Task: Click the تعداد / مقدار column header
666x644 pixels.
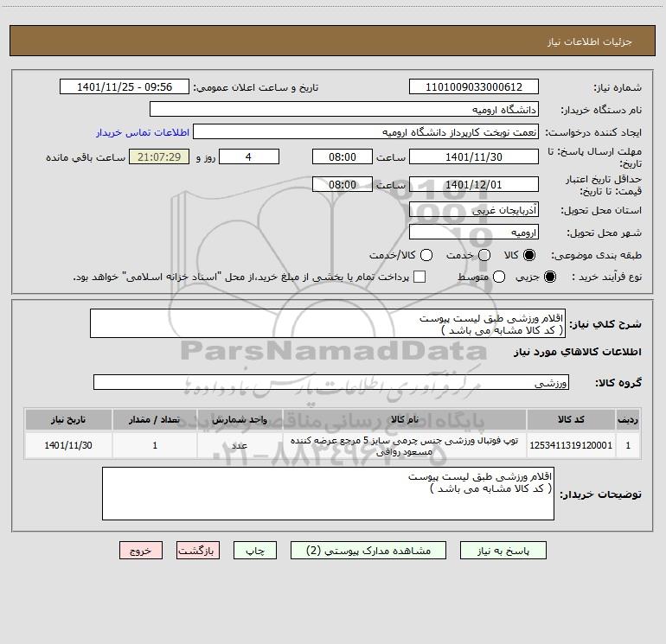Action: point(155,419)
